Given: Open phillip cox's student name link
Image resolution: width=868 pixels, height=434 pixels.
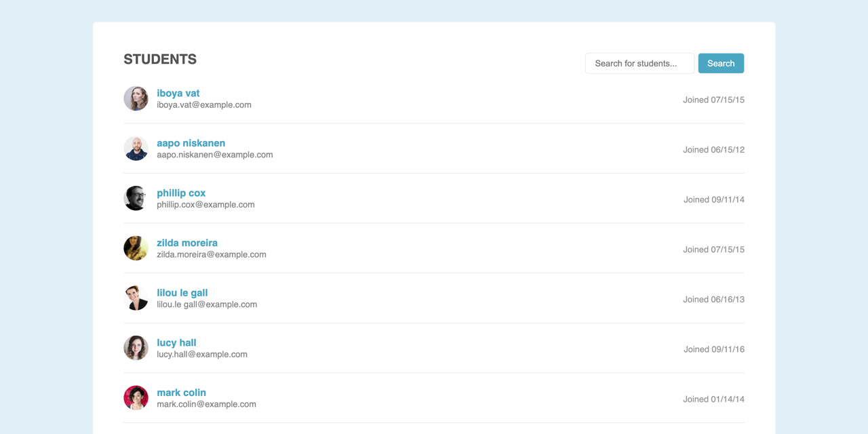Looking at the screenshot, I should pyautogui.click(x=181, y=193).
